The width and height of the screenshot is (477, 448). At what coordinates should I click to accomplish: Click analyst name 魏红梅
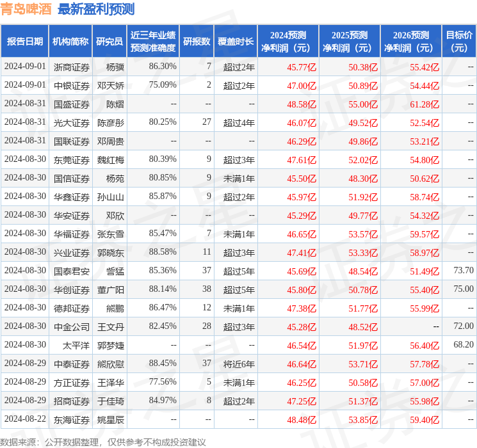(110, 160)
